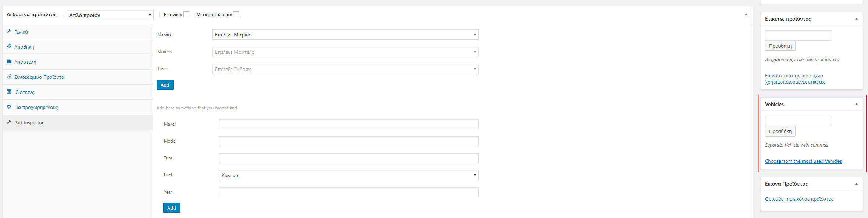Tick the Μεταφορτώσιμο checkbox
This screenshot has height=218, width=868.
(236, 15)
